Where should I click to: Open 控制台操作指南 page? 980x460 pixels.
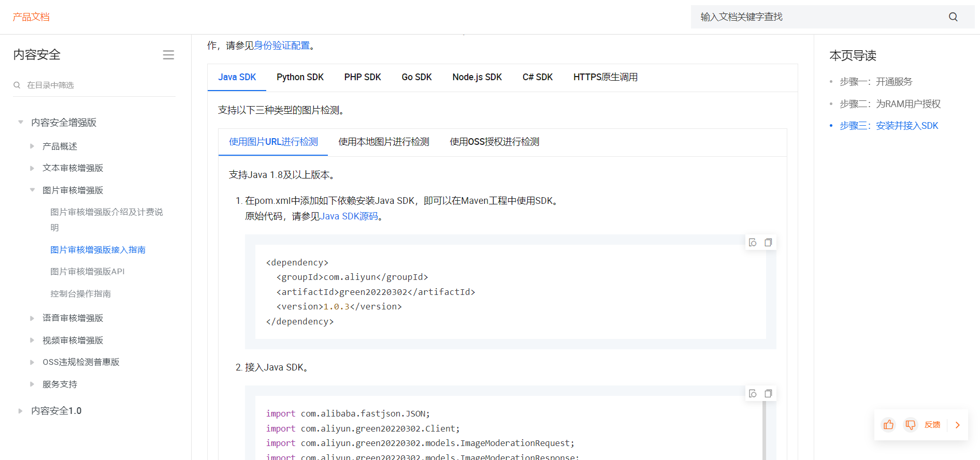80,294
